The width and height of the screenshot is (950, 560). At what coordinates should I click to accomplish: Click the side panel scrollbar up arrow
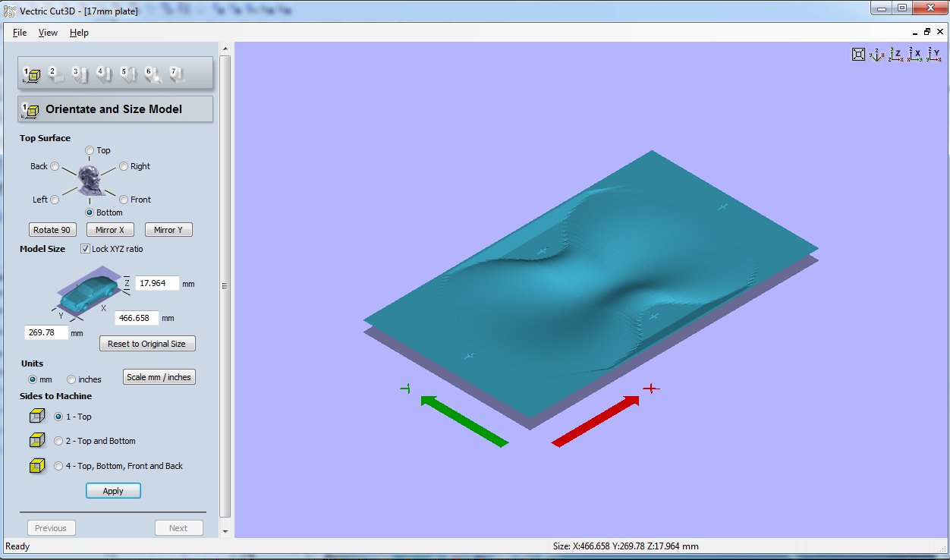tap(225, 49)
